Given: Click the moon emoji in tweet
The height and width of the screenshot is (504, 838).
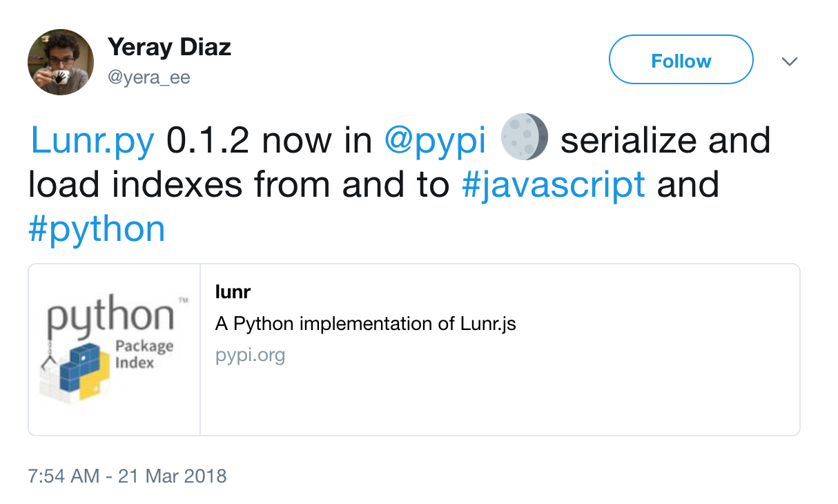Looking at the screenshot, I should coord(524,137).
